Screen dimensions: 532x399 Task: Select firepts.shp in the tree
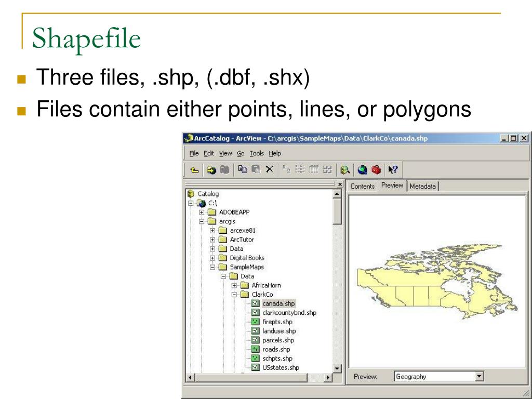[277, 322]
